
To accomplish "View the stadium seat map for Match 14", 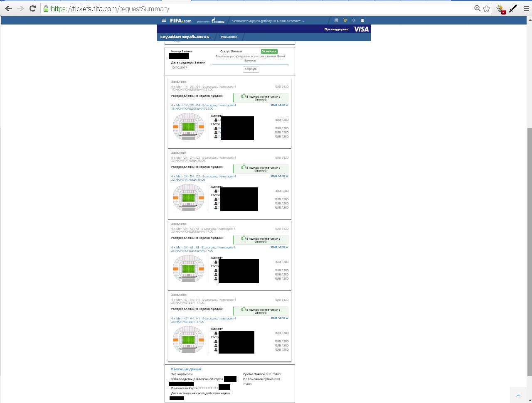I will [x=189, y=127].
